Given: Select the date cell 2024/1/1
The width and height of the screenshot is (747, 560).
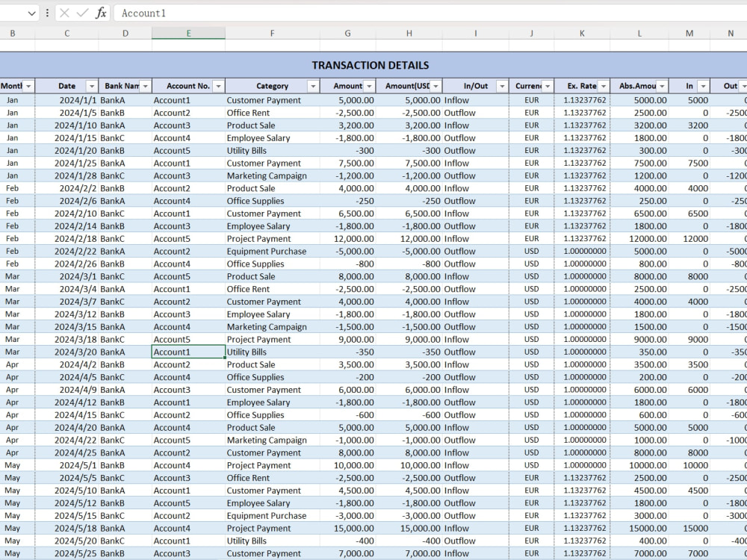Looking at the screenshot, I should 66,101.
